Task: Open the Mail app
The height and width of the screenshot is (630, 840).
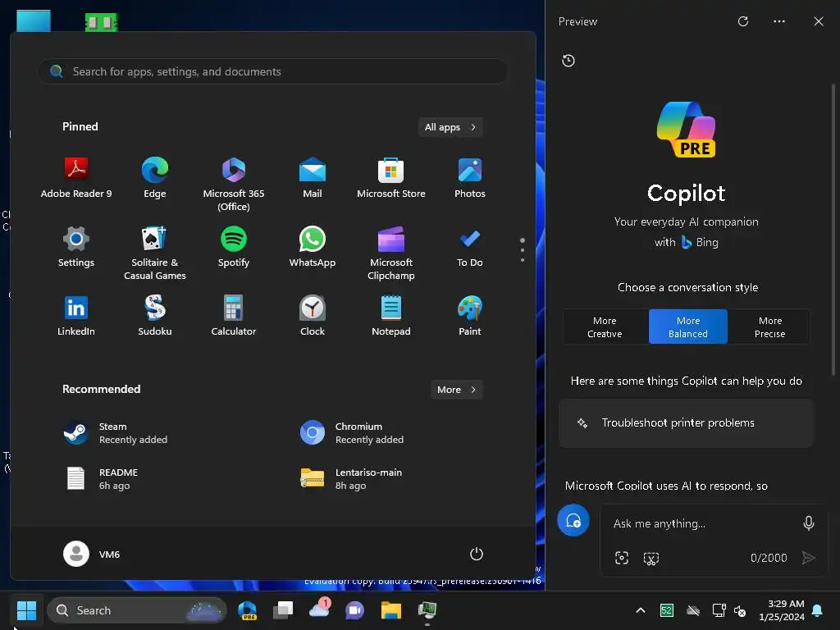Action: click(x=313, y=178)
